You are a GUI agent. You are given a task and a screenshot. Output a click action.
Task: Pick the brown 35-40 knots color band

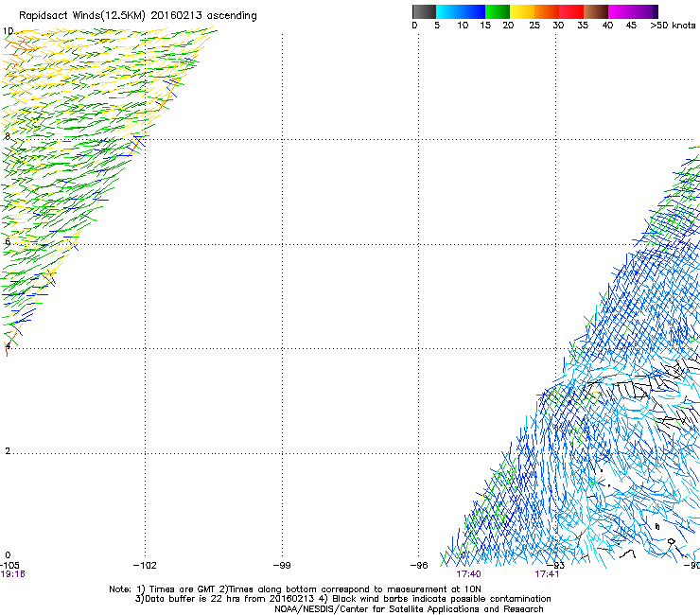pos(596,11)
